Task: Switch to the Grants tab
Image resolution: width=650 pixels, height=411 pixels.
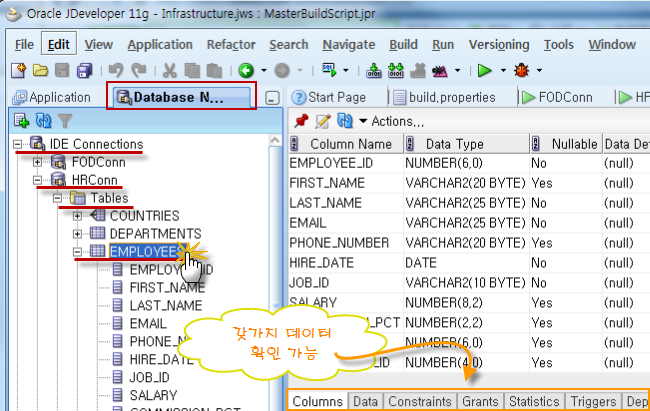Action: (480, 401)
